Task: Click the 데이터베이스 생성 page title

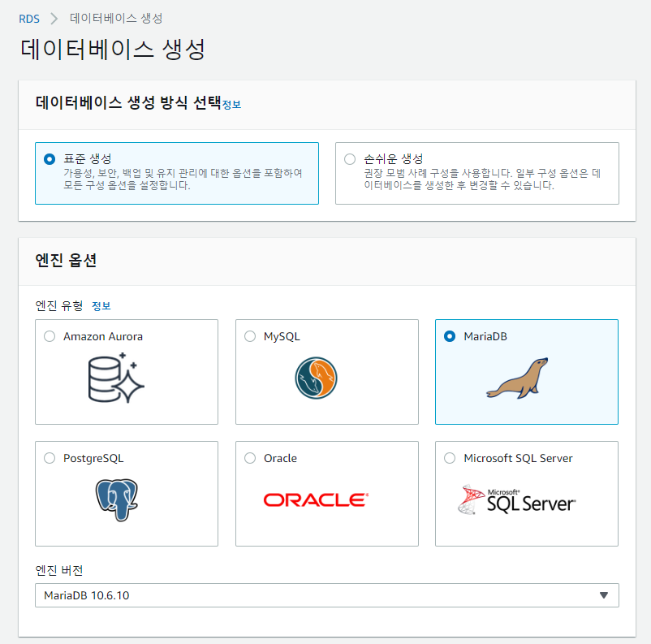Action: 113,50
